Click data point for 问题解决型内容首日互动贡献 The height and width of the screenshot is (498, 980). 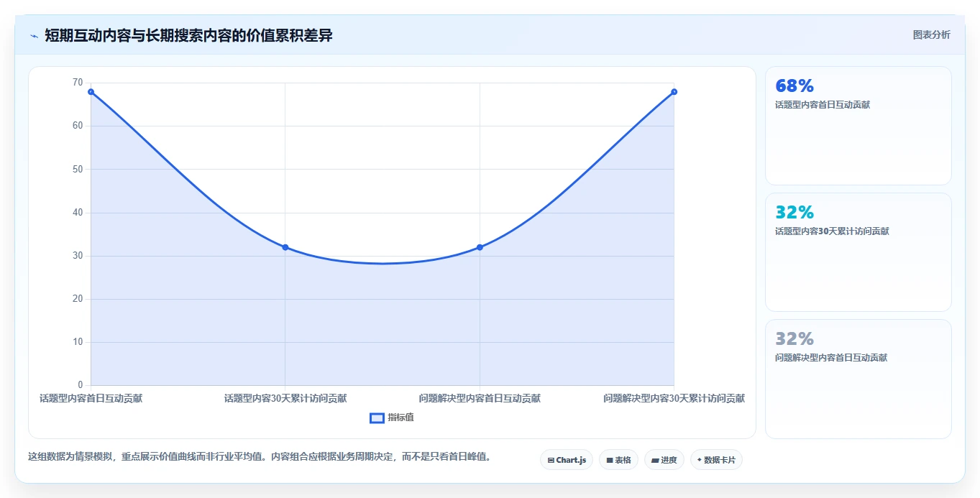click(480, 247)
